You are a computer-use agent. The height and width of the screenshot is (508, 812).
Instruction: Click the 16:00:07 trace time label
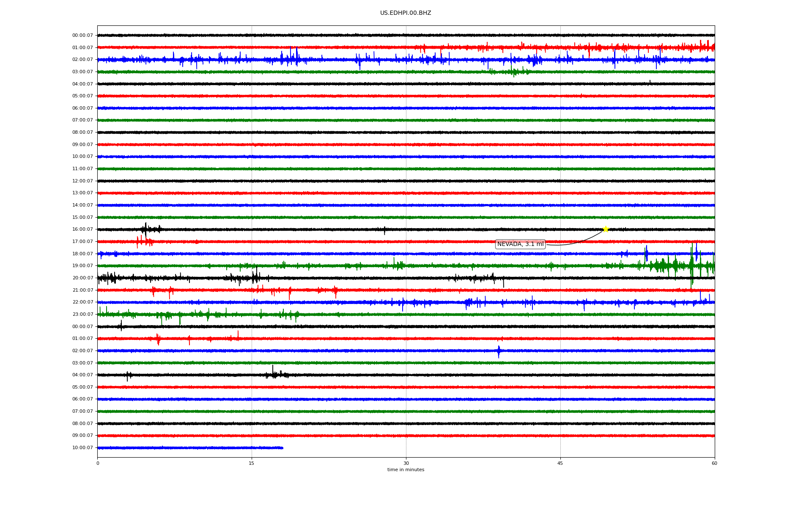click(x=82, y=229)
